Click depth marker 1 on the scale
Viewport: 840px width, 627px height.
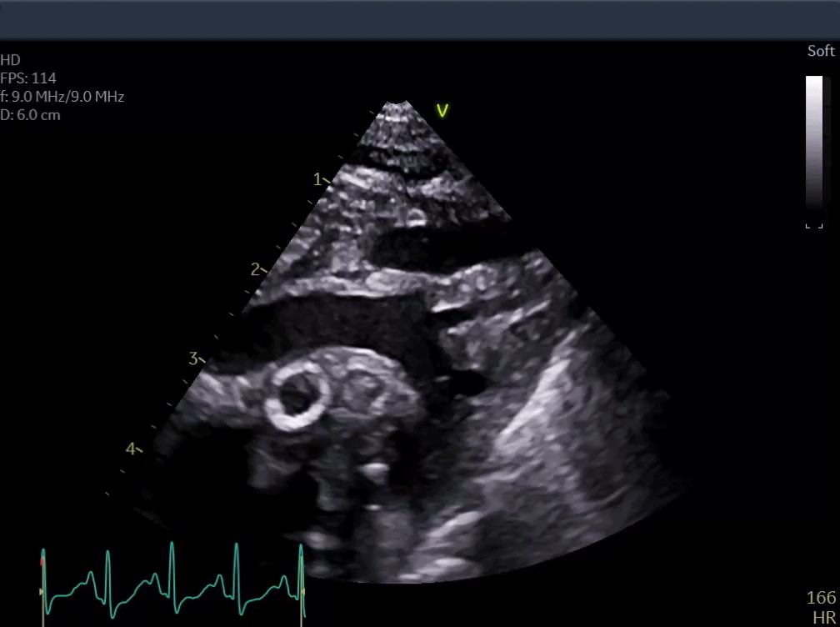coord(317,179)
